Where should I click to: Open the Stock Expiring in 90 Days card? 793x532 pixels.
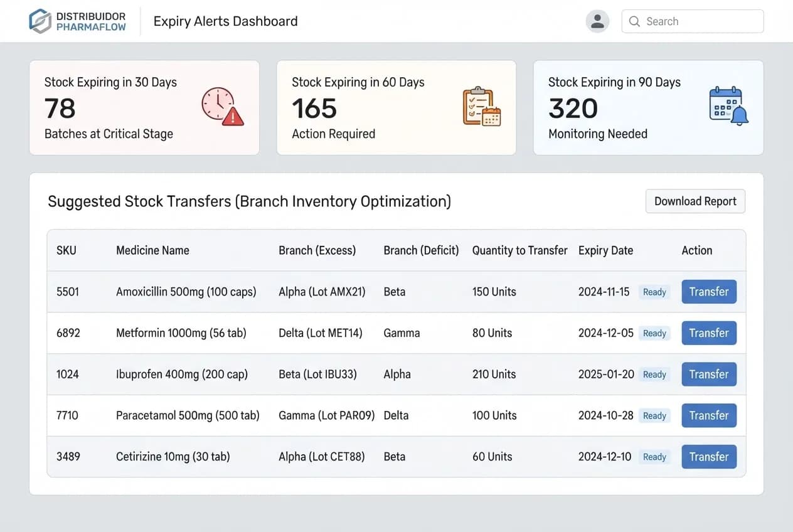point(648,107)
